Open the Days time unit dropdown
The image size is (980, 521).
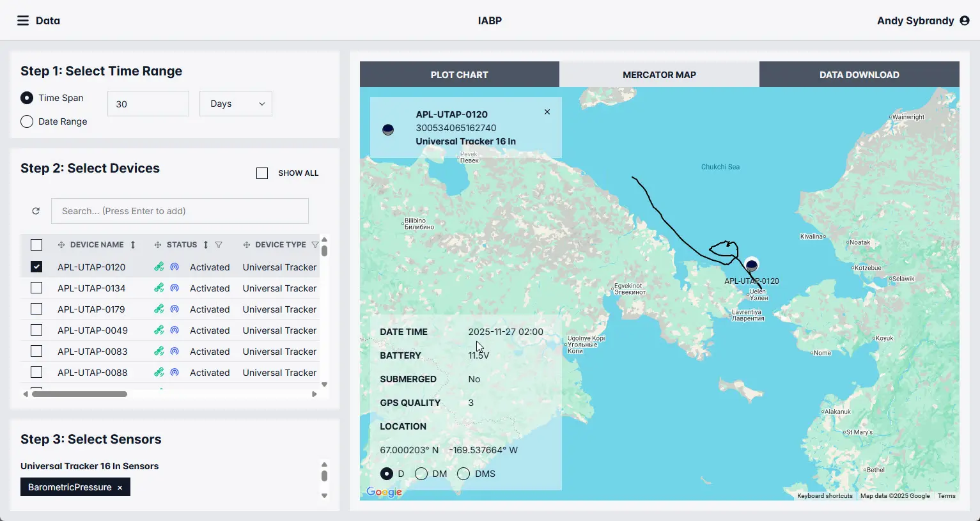[x=236, y=104]
